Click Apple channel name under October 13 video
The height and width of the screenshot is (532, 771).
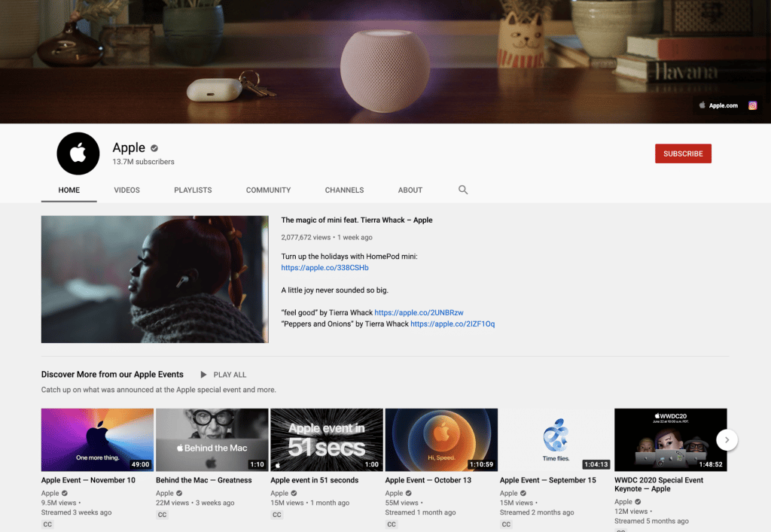click(x=394, y=493)
